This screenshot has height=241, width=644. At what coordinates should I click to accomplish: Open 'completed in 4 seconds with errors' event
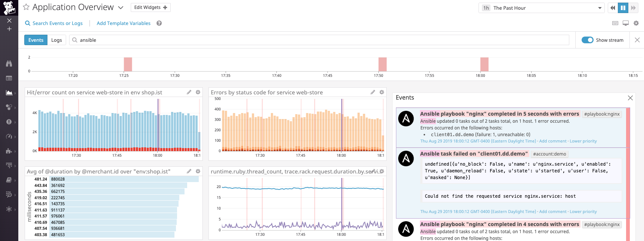point(499,224)
